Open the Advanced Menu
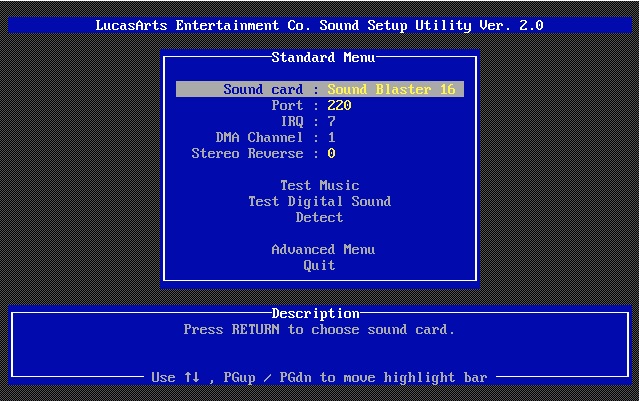 click(323, 249)
